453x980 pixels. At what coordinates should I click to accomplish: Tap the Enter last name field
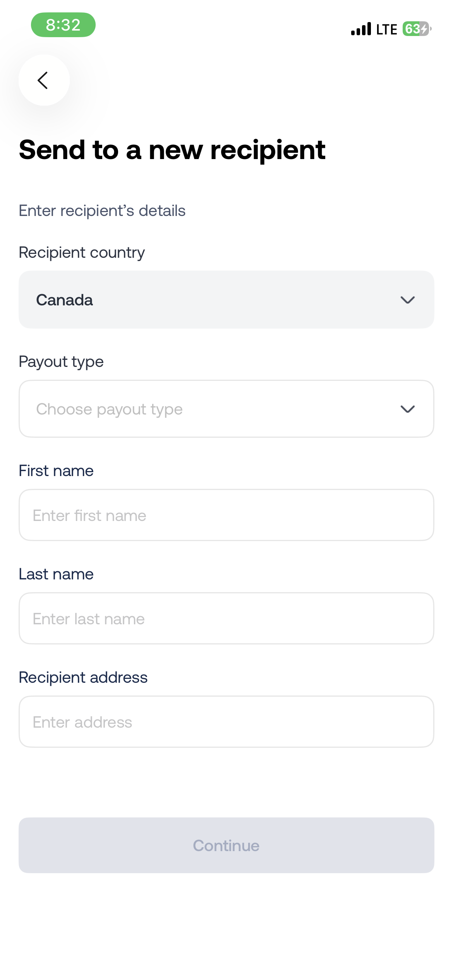226,618
